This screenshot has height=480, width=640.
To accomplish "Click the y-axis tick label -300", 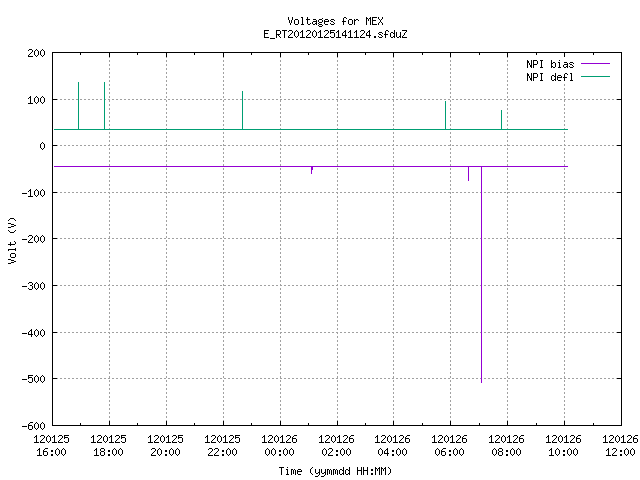I will point(33,286).
